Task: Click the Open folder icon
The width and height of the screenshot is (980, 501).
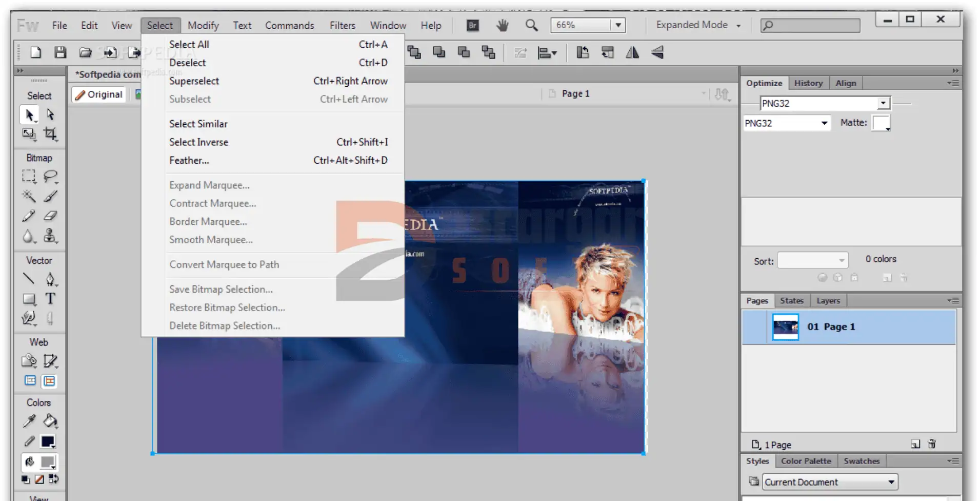Action: (x=85, y=52)
